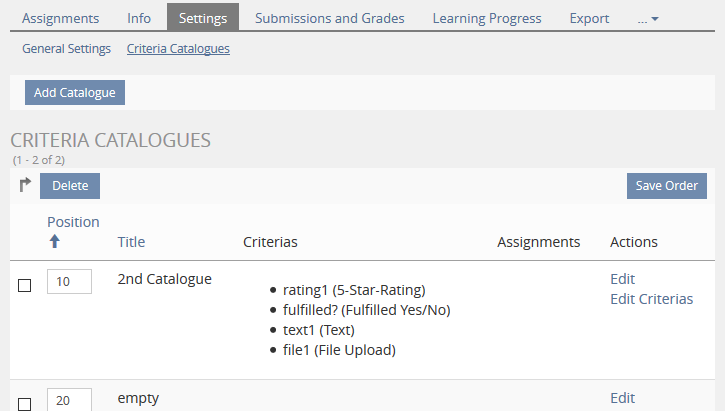Screen dimensions: 725x411
Task: Switch to the Info tab
Action: (139, 18)
